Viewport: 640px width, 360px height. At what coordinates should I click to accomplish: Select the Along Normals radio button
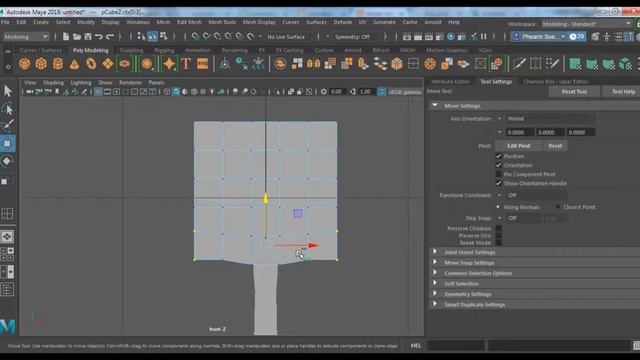tap(498, 207)
